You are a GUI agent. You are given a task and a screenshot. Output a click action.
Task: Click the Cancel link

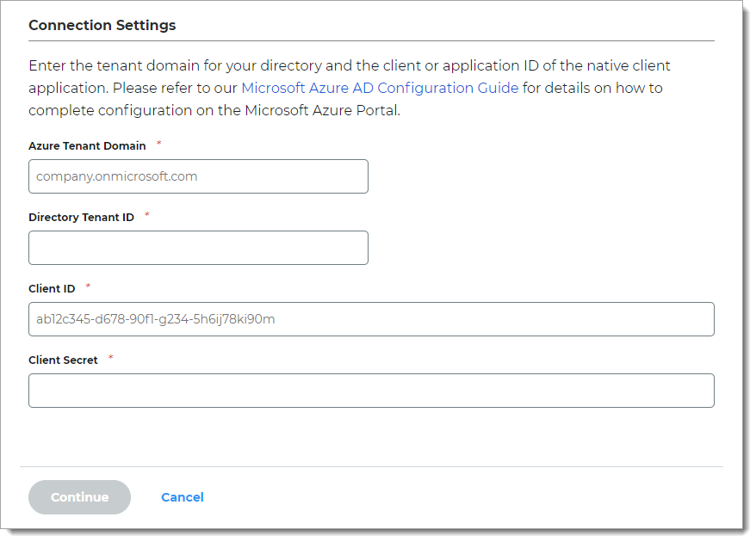click(x=183, y=497)
